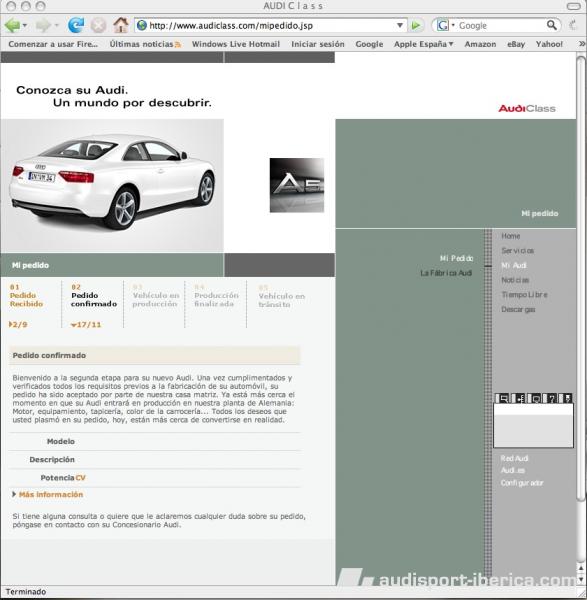Click the 'Mi Pedido' submenu link
Image resolution: width=587 pixels, height=600 pixels.
456,258
